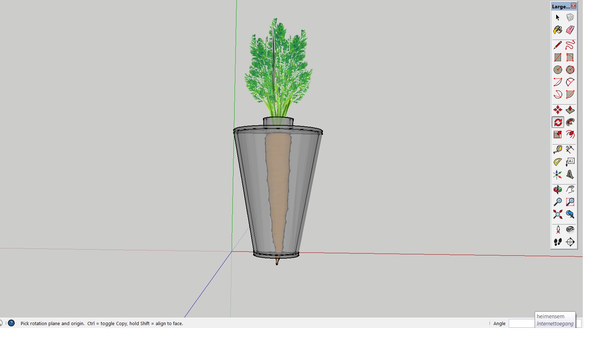
Task: Activate the Freehand drawing tool
Action: (x=570, y=45)
